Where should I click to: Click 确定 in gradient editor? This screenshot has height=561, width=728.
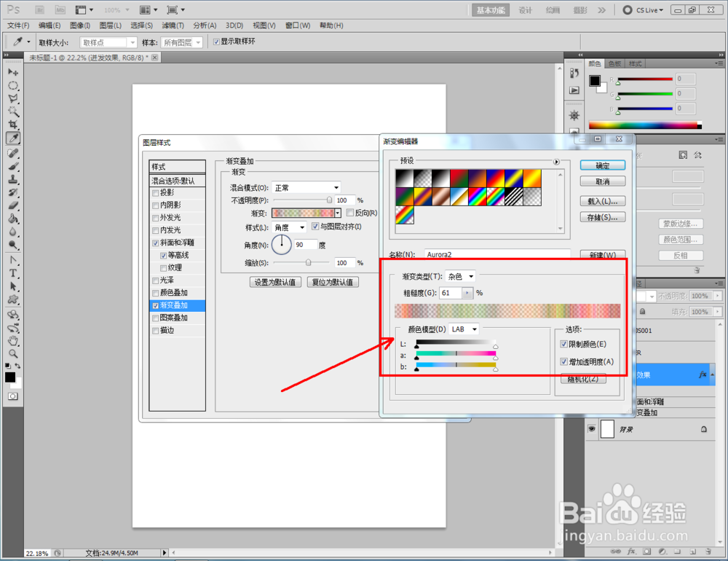[x=603, y=165]
